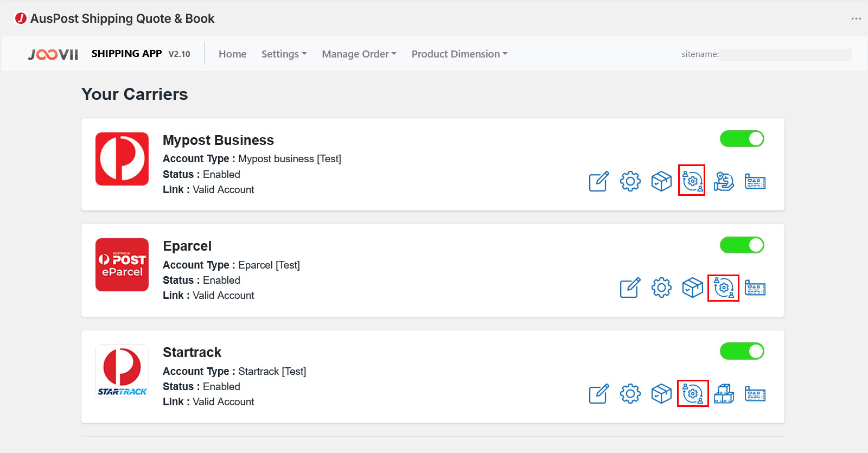This screenshot has width=868, height=453.
Task: Switch off the Startrack carrier toggle
Action: click(742, 352)
